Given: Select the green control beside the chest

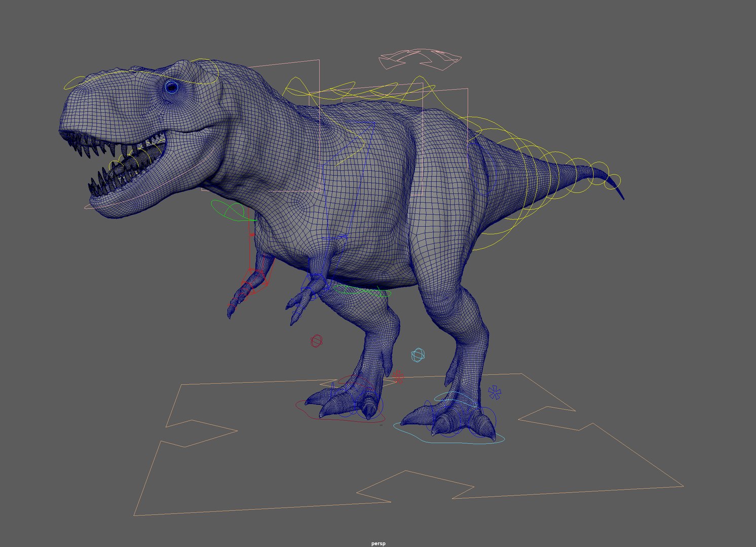Looking at the screenshot, I should (x=234, y=210).
